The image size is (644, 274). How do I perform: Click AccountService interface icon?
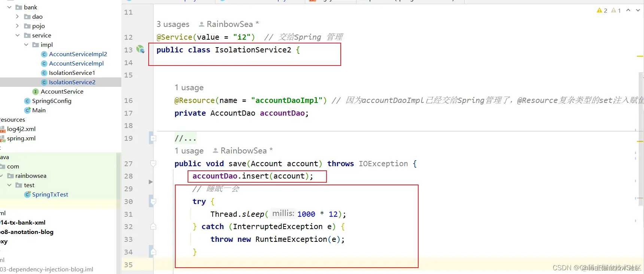[36, 91]
